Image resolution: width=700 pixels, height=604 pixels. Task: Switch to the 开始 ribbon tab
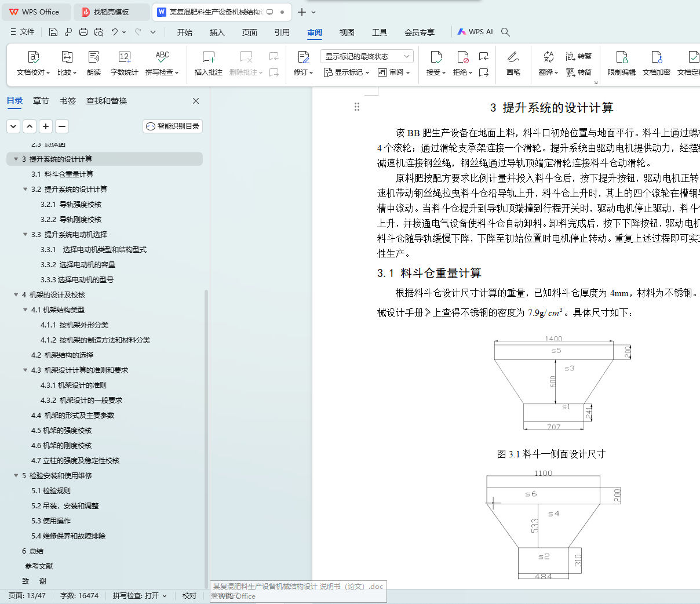(185, 32)
